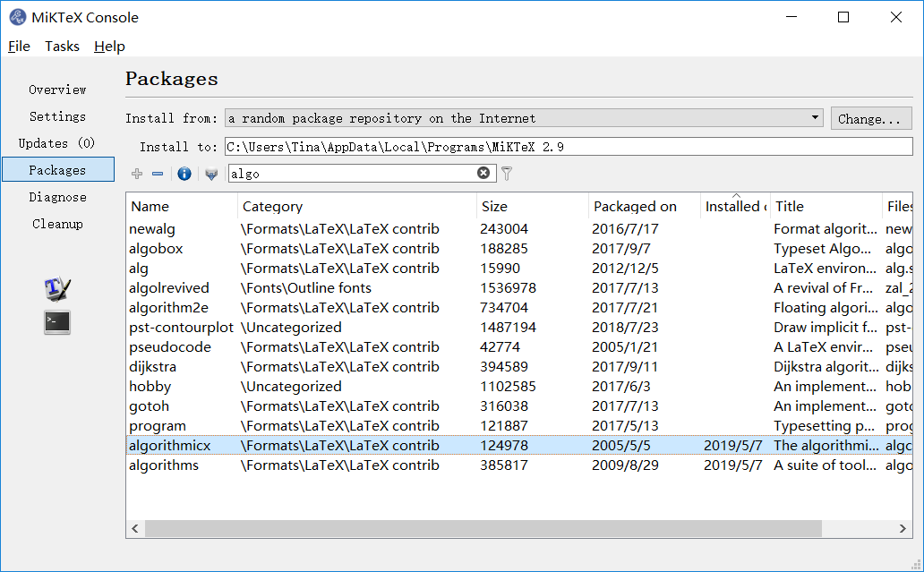This screenshot has height=572, width=924.
Task: Select the algobox package row
Action: click(x=519, y=249)
